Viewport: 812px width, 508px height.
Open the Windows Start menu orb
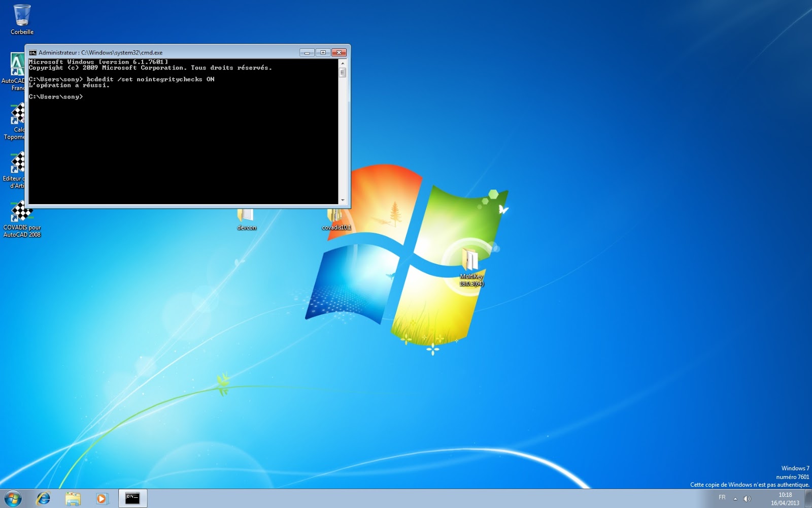point(14,498)
